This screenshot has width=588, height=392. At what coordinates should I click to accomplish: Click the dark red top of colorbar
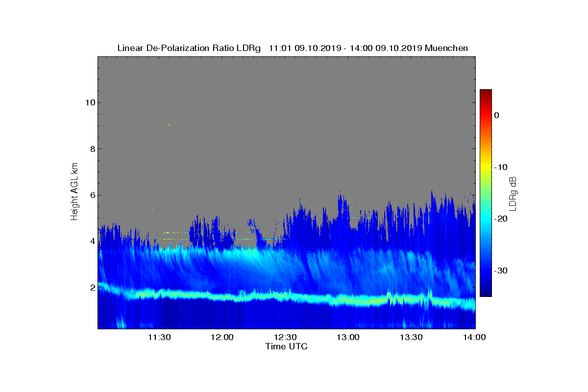tap(486, 92)
